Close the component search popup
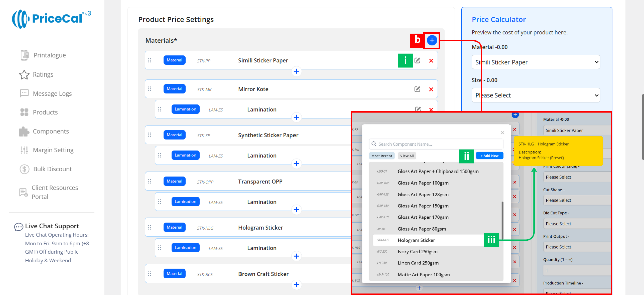This screenshot has width=644, height=295. tap(502, 133)
